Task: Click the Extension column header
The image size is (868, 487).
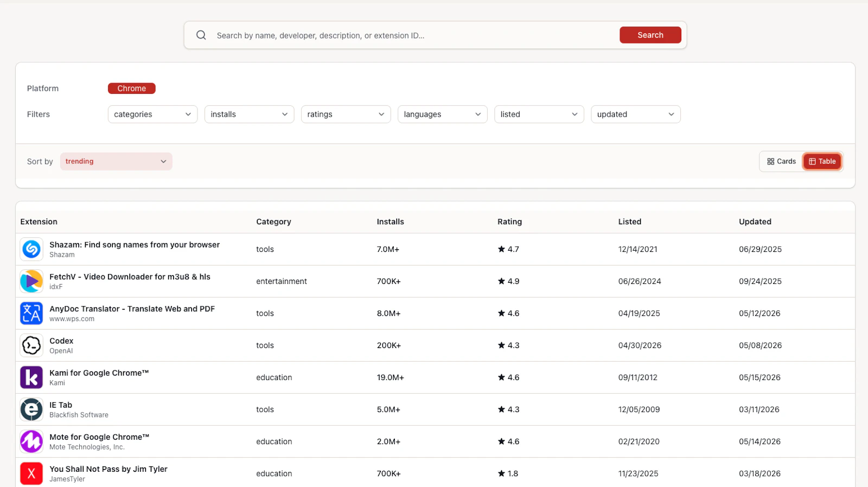Action: (39, 222)
